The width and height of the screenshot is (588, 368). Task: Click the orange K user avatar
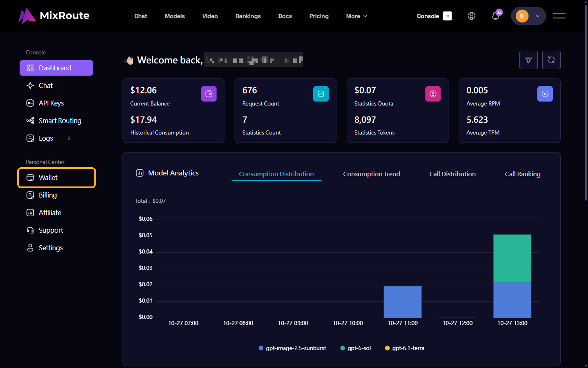point(522,16)
